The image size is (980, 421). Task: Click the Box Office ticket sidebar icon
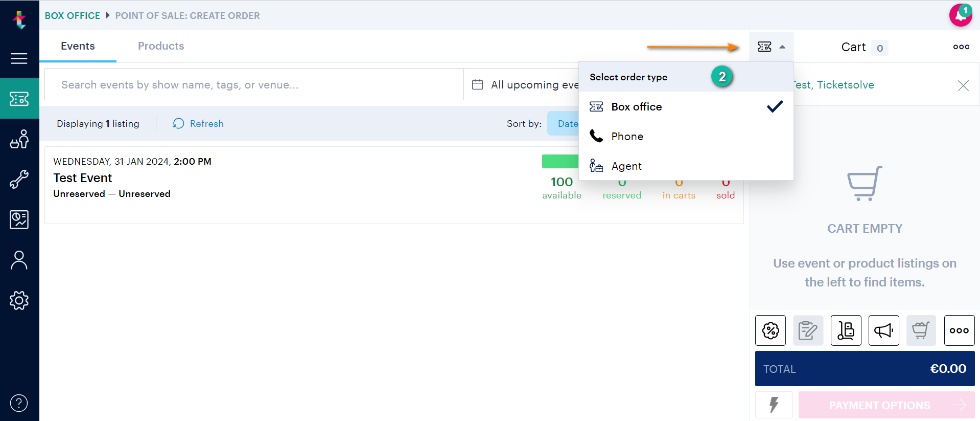click(19, 99)
